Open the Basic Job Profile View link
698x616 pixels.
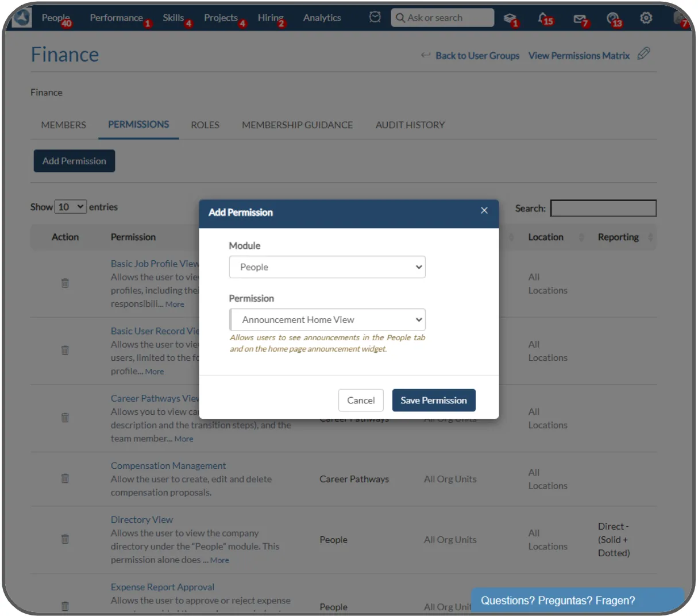point(155,263)
